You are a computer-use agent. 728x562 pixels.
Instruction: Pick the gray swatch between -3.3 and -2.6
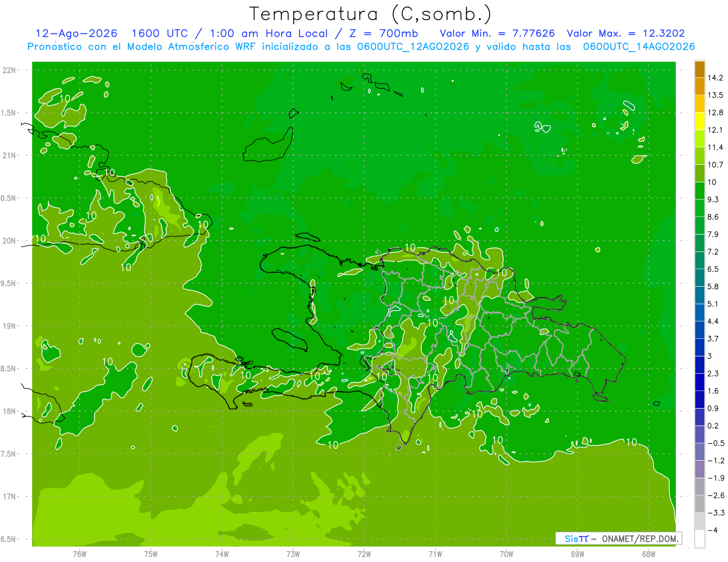coord(699,504)
